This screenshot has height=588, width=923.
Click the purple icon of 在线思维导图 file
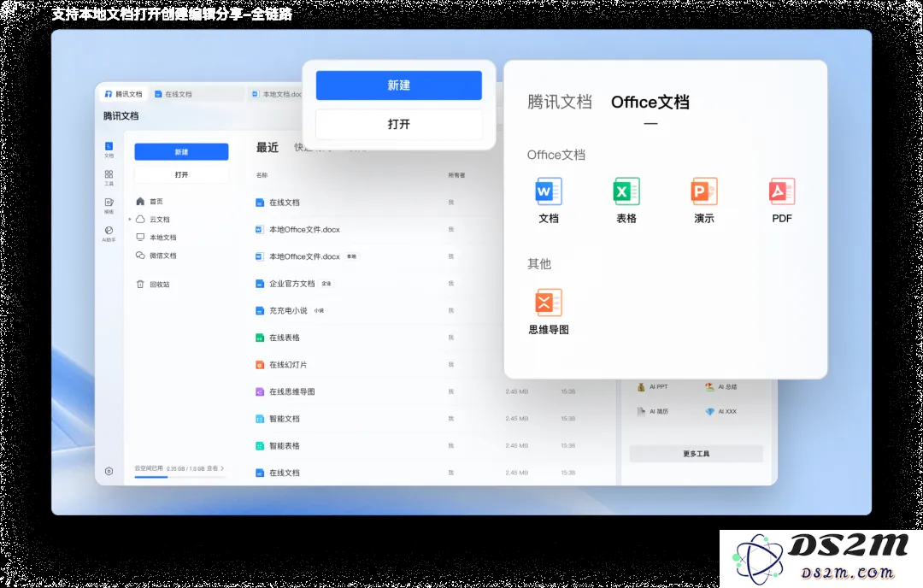pos(260,392)
